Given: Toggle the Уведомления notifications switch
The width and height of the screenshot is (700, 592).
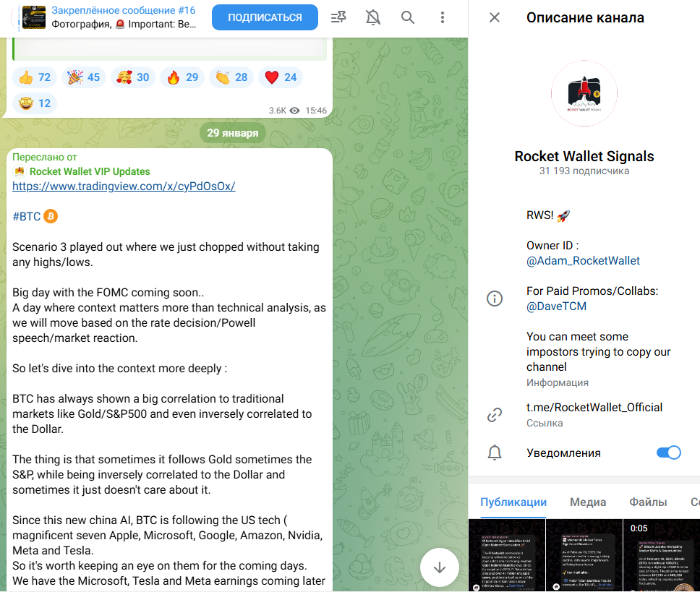Looking at the screenshot, I should (x=668, y=452).
